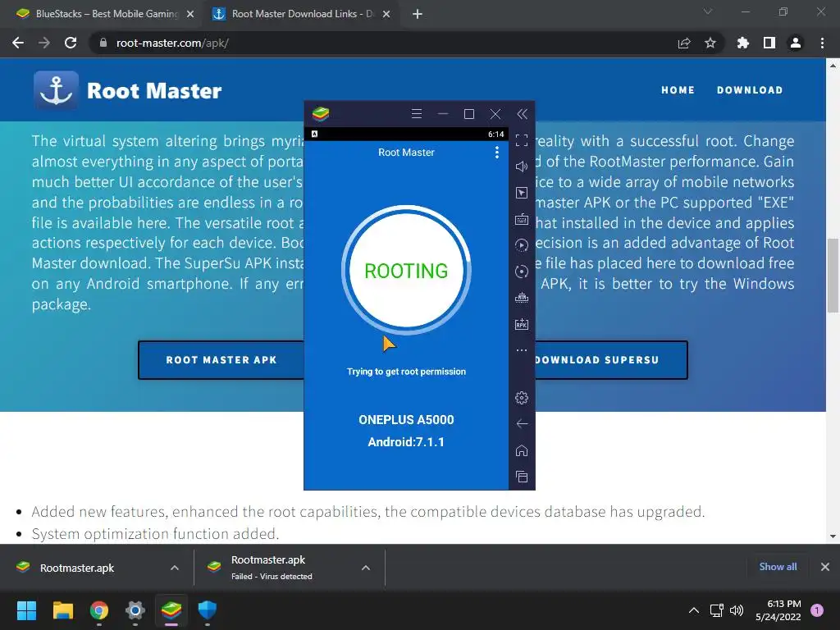Screen dimensions: 840x630
Task: Click the BlueStacks home icon
Action: 521,450
